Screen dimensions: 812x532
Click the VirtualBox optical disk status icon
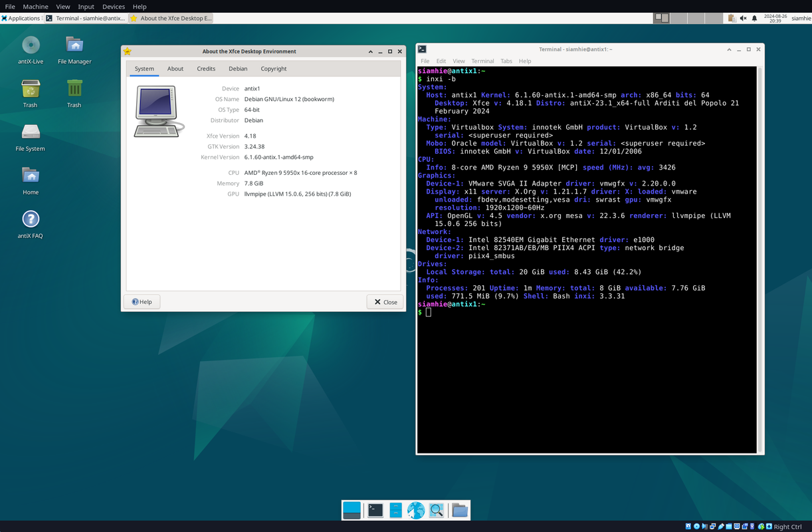696,527
